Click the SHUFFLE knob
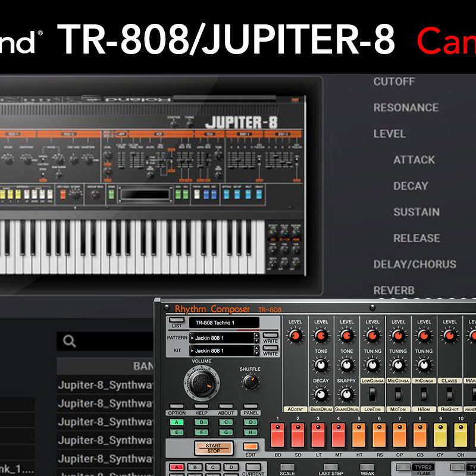Image resolution: width=476 pixels, height=476 pixels. (250, 382)
